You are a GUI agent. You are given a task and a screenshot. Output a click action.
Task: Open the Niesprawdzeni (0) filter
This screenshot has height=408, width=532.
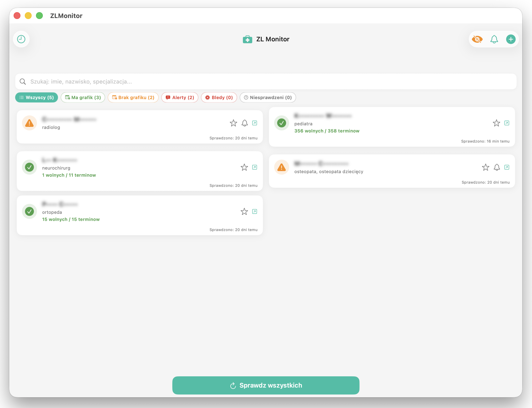tap(268, 97)
